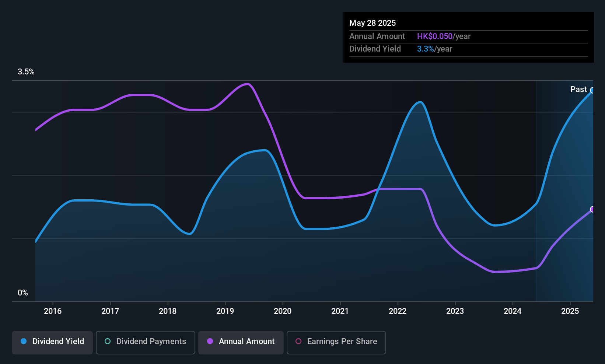Click the 2019 x-axis label
Screen dimensions: 605x364
pos(225,311)
